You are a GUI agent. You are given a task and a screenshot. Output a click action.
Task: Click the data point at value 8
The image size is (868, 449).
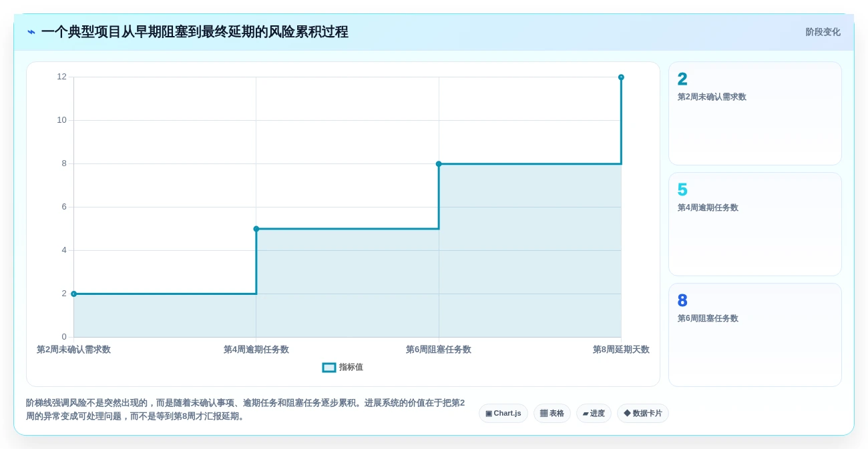[439, 164]
